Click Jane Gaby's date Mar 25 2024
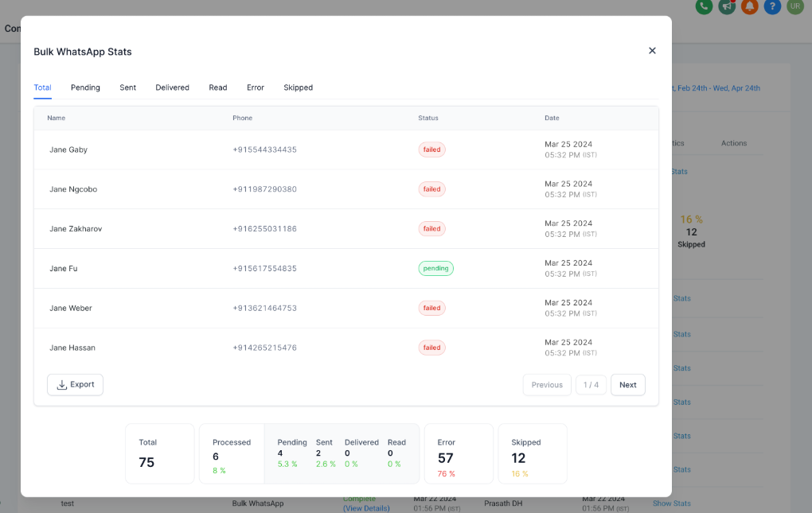 568,144
